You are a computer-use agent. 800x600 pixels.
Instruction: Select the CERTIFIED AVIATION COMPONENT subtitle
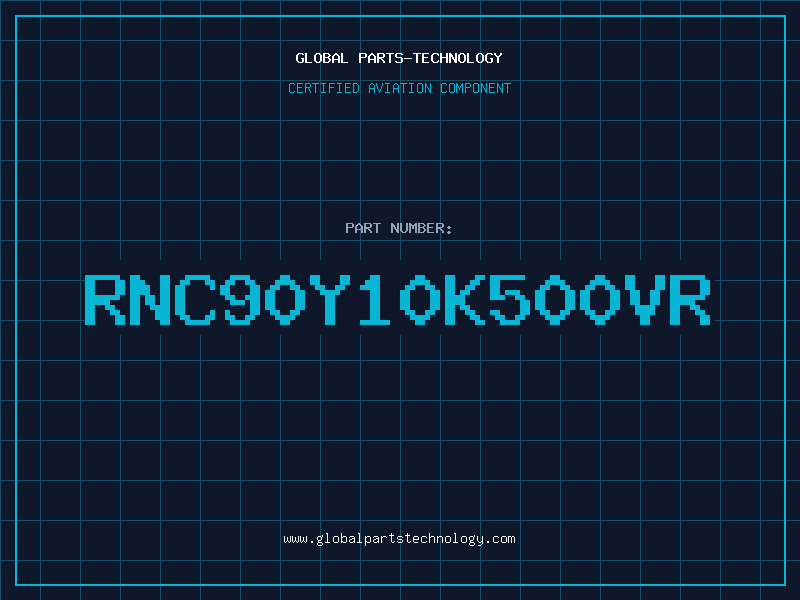coord(399,88)
